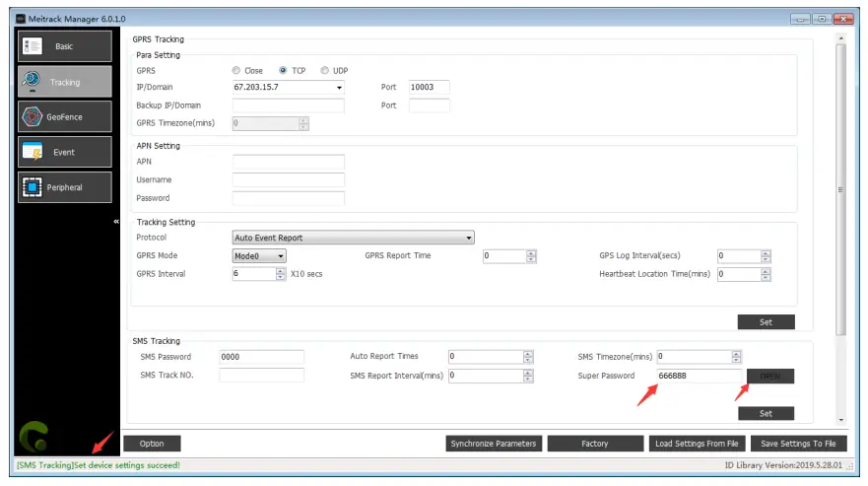Viewport: 868px width, 486px height.
Task: Click the ID Library Version text
Action: 783,465
